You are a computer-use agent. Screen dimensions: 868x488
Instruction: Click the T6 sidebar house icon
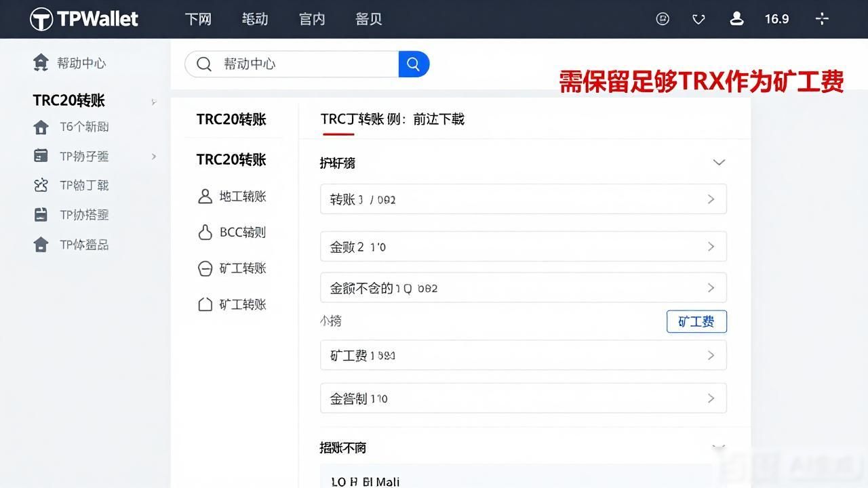[41, 127]
